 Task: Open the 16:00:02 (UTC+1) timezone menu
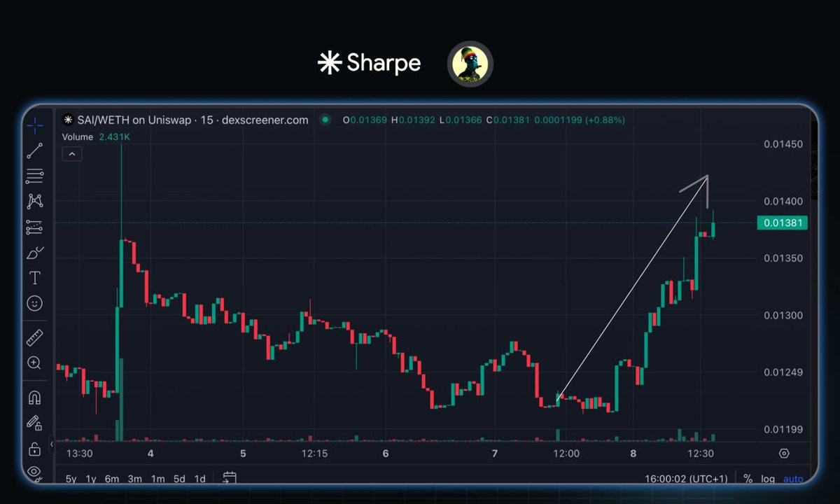tap(687, 479)
